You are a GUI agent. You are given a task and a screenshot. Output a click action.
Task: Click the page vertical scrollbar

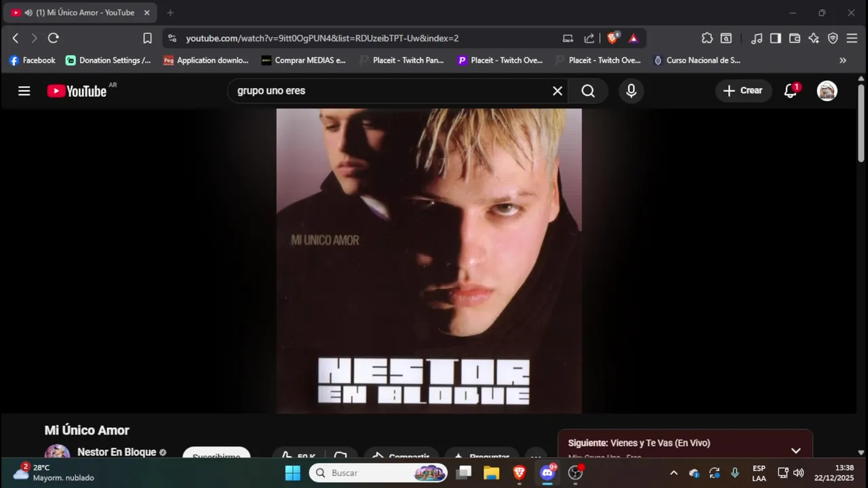(x=861, y=123)
